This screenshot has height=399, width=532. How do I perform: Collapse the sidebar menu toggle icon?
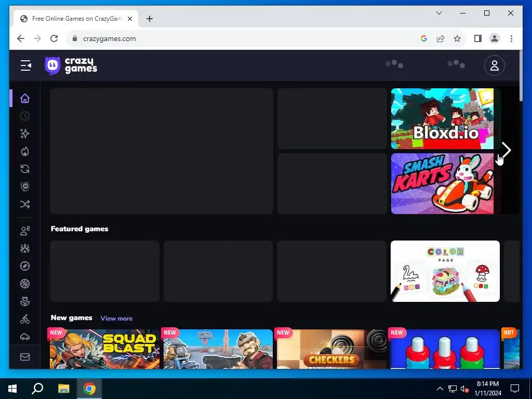pyautogui.click(x=26, y=65)
